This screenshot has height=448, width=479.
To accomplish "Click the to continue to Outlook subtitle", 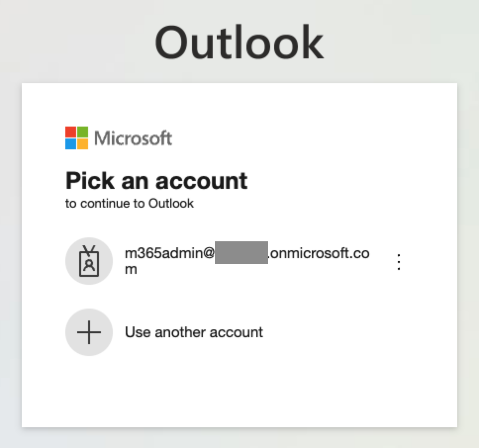I will 129,203.
